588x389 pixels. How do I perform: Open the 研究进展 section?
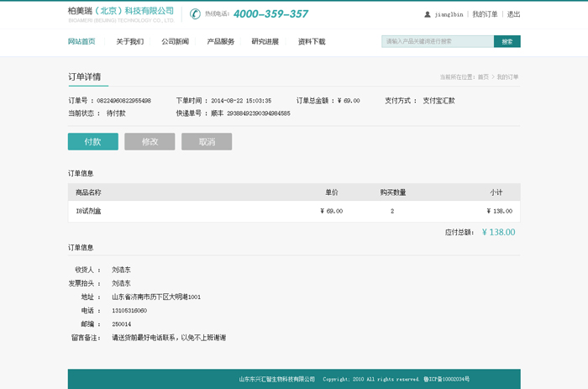265,41
